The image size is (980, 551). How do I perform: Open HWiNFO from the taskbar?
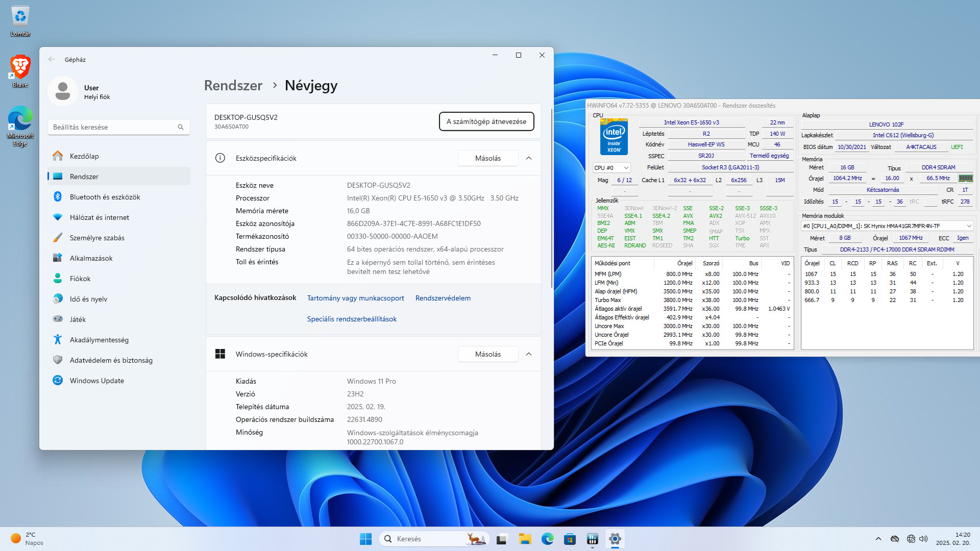[x=592, y=539]
